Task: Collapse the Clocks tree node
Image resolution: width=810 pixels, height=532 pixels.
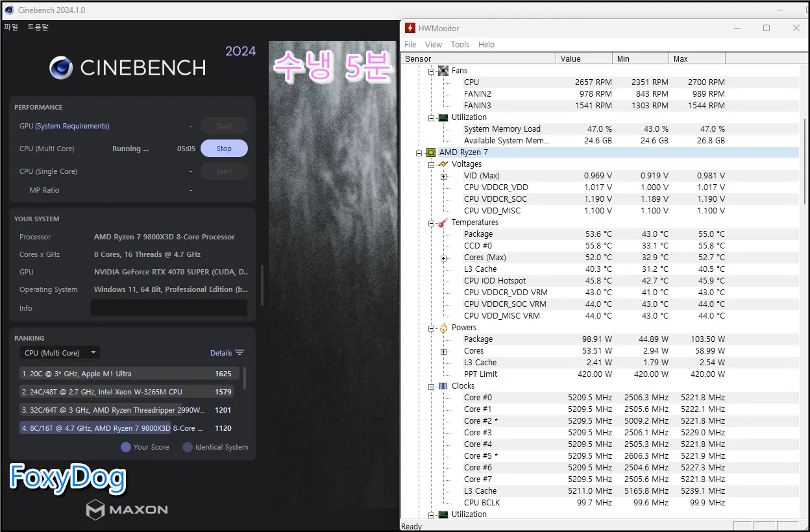Action: [431, 386]
